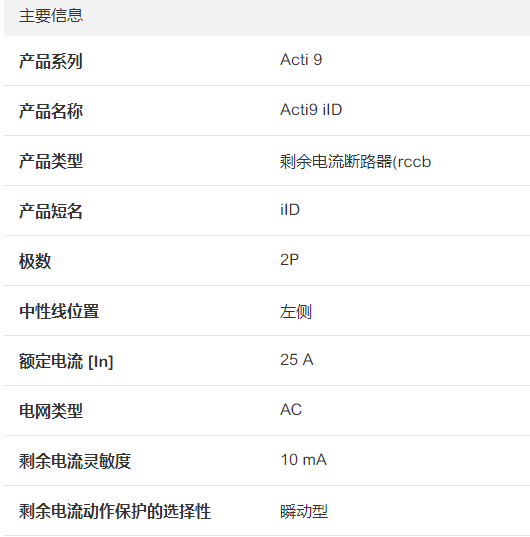Click the iID short name value
530x537 pixels.
pos(290,210)
